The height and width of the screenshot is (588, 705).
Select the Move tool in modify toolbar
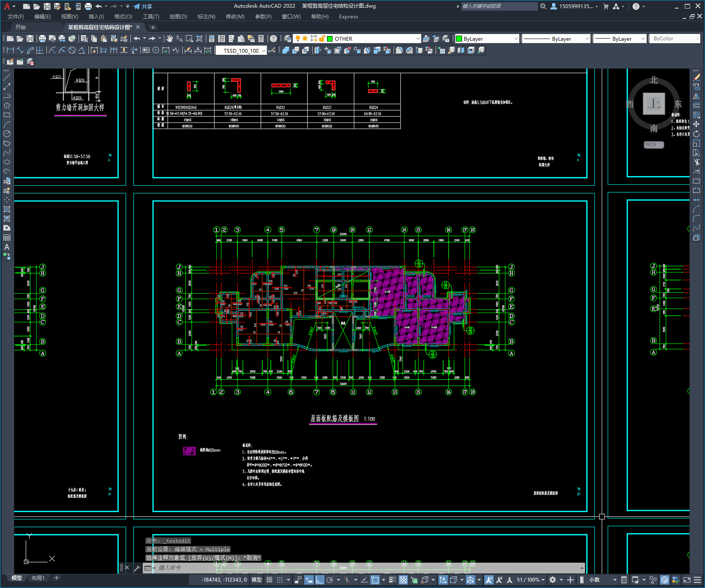[696, 124]
